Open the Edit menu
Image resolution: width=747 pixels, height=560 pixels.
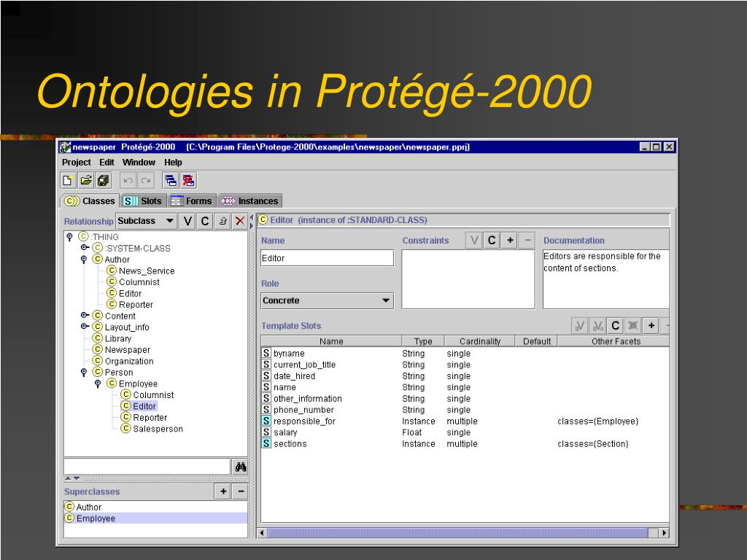click(x=107, y=163)
